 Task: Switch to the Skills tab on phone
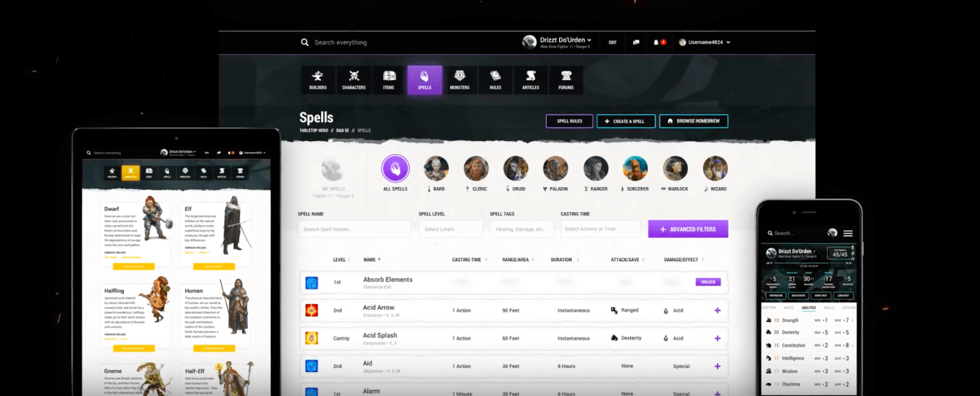829,308
